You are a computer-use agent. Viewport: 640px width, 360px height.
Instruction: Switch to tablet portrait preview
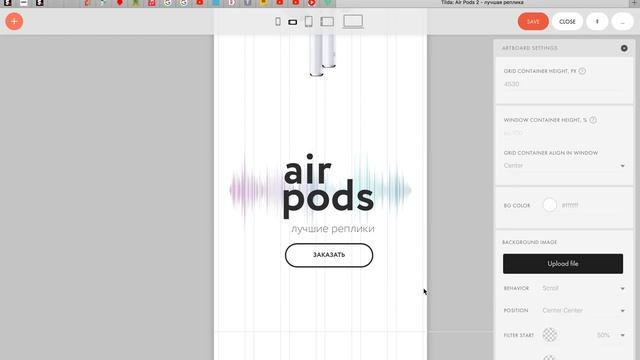coord(309,21)
